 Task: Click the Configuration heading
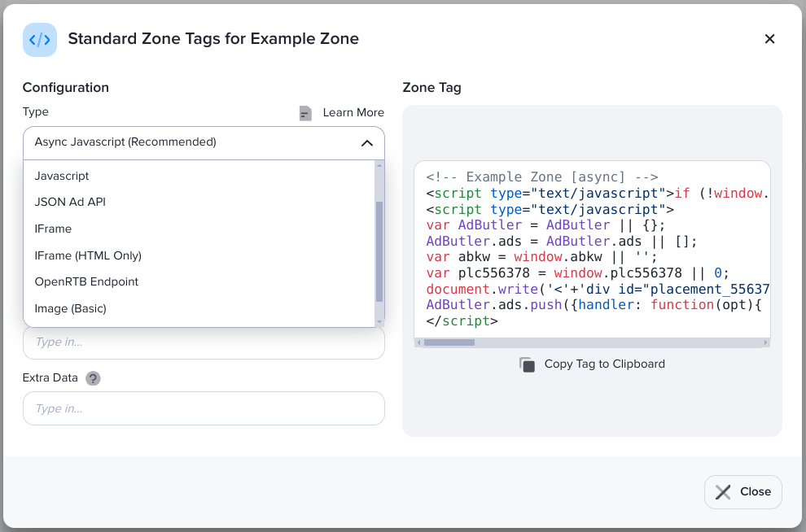[x=66, y=88]
